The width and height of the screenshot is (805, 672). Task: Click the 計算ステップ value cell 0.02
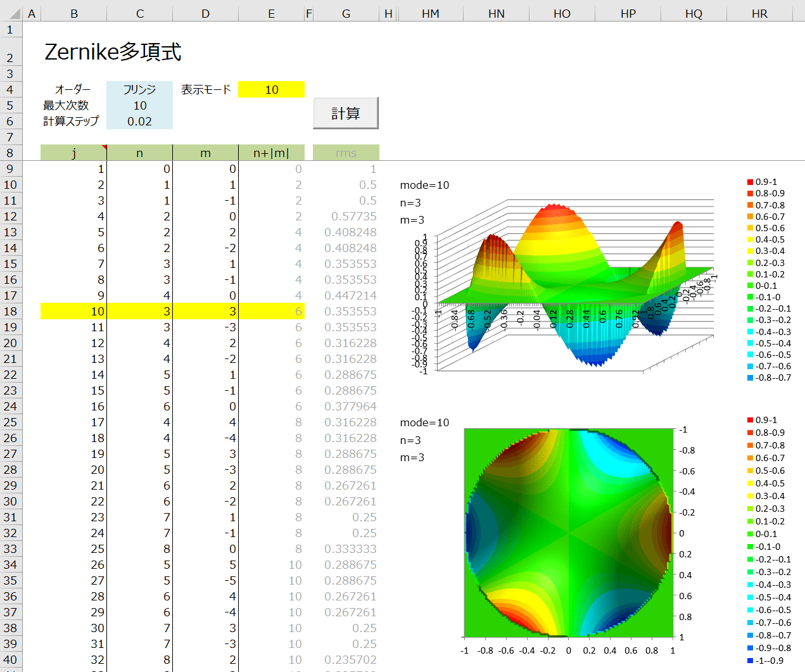pos(139,121)
